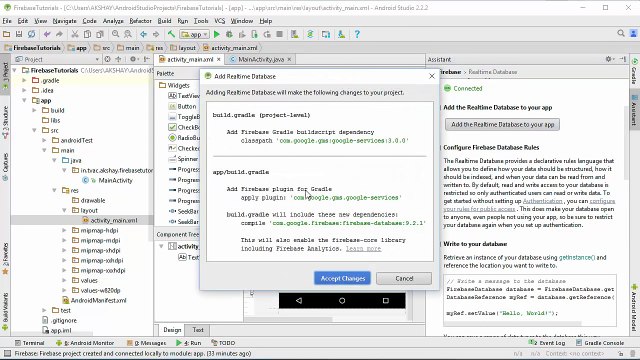Viewport: 640px width, 360px height.
Task: Click the Make Project hammer icon
Action: (x=171, y=34)
